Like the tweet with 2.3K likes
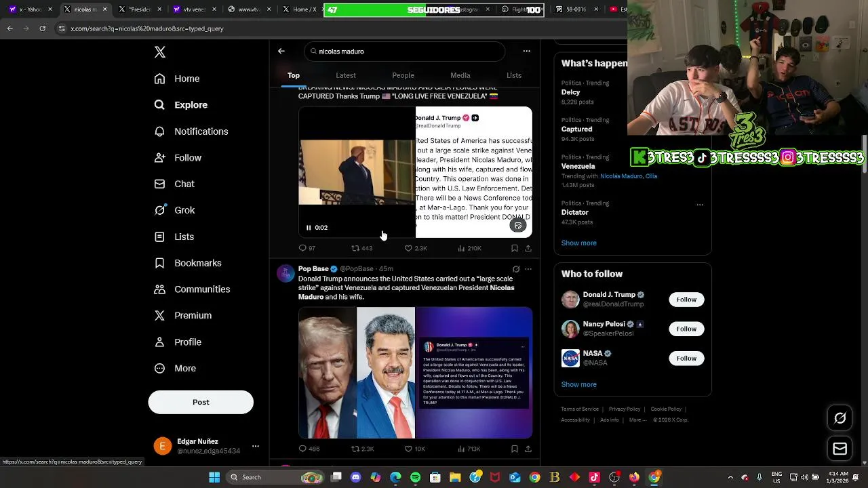This screenshot has height=488, width=868. [x=416, y=248]
